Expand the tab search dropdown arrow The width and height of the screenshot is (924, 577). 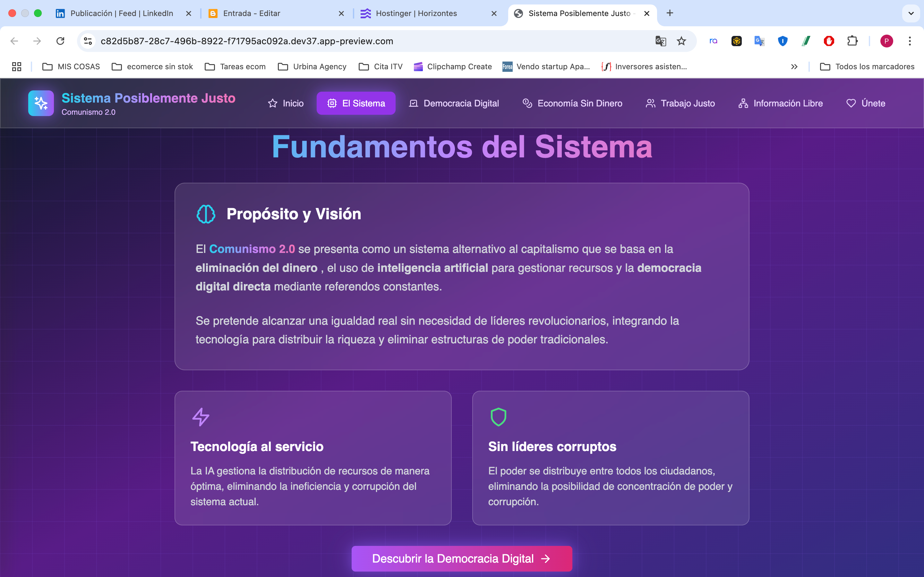(911, 13)
